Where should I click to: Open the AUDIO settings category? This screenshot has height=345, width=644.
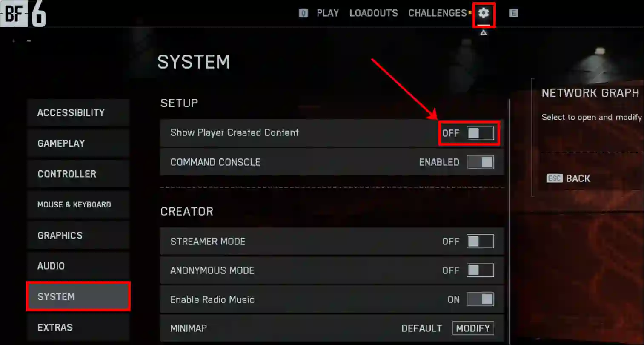(78, 266)
